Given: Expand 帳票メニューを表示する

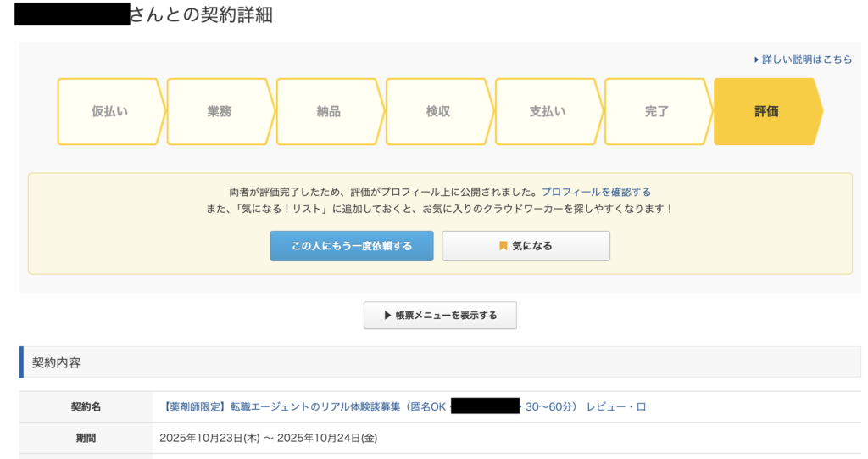Looking at the screenshot, I should click(440, 316).
